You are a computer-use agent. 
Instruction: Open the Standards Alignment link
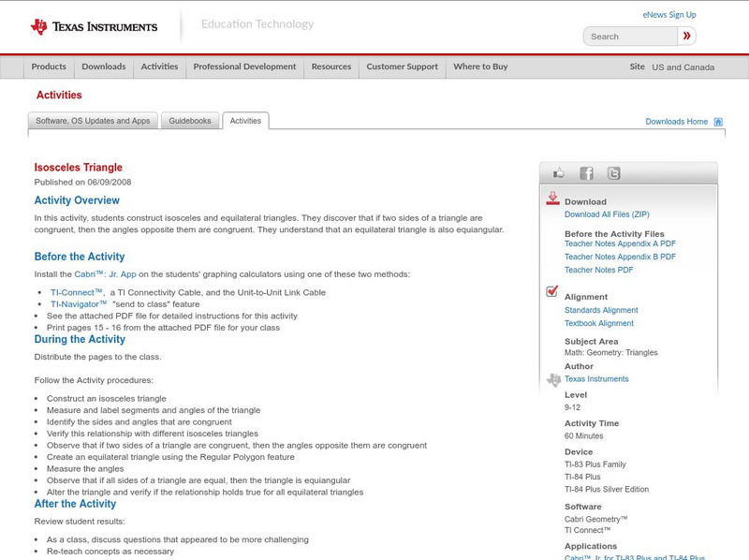pos(601,310)
